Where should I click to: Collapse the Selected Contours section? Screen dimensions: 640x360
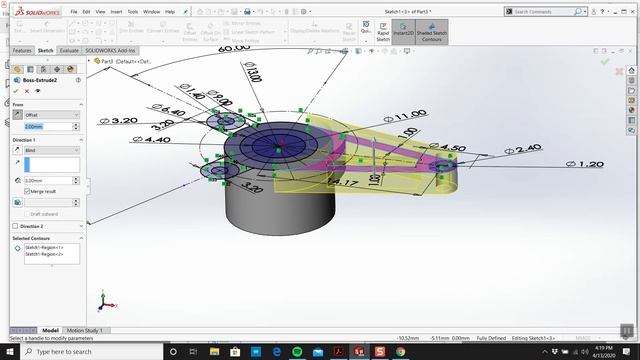pyautogui.click(x=81, y=238)
